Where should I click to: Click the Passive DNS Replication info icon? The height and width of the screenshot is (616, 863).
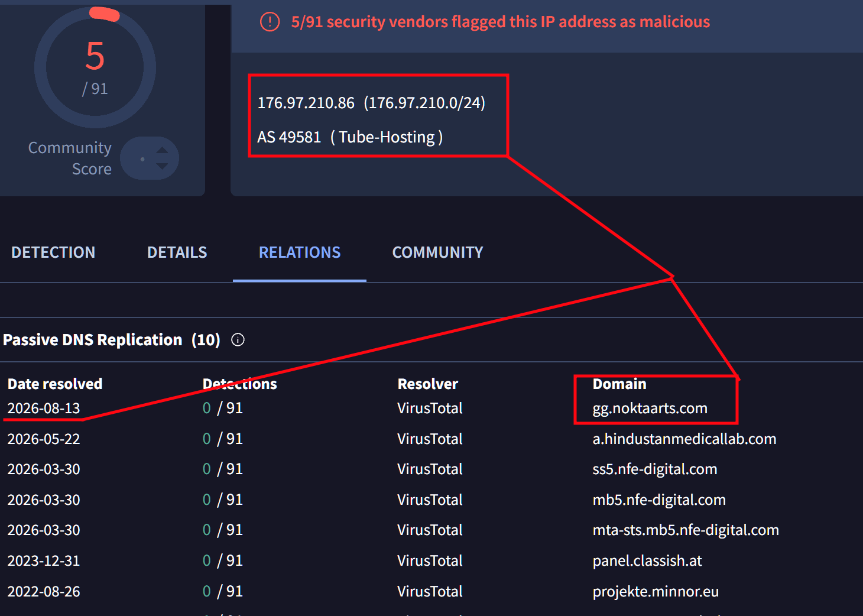238,340
